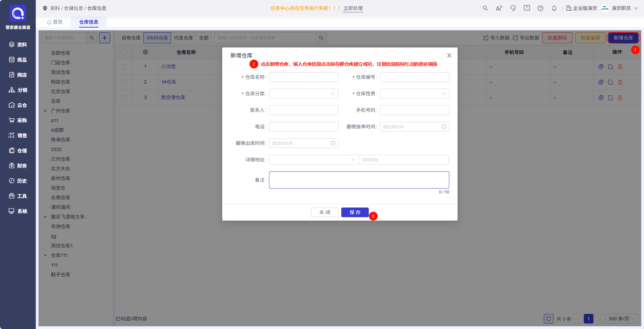Click the global search magnifier icon

pos(485,8)
